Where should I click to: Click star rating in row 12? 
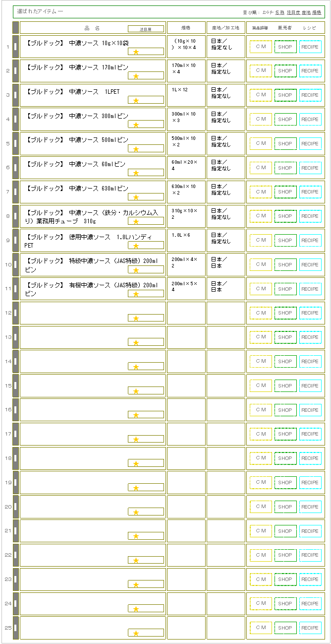click(146, 318)
